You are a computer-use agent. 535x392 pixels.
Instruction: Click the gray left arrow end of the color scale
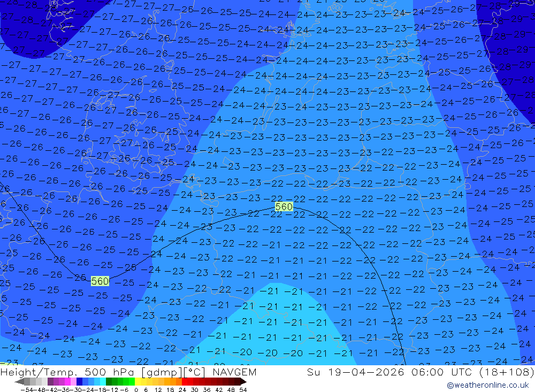point(19,382)
